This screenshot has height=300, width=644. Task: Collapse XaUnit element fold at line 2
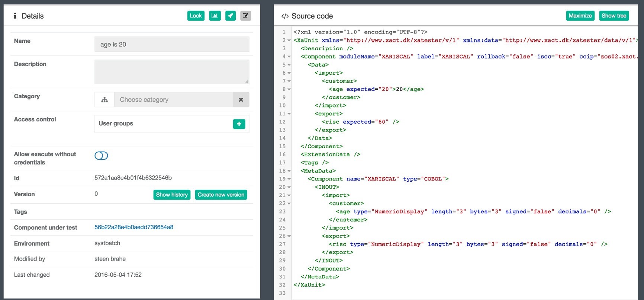click(x=289, y=40)
